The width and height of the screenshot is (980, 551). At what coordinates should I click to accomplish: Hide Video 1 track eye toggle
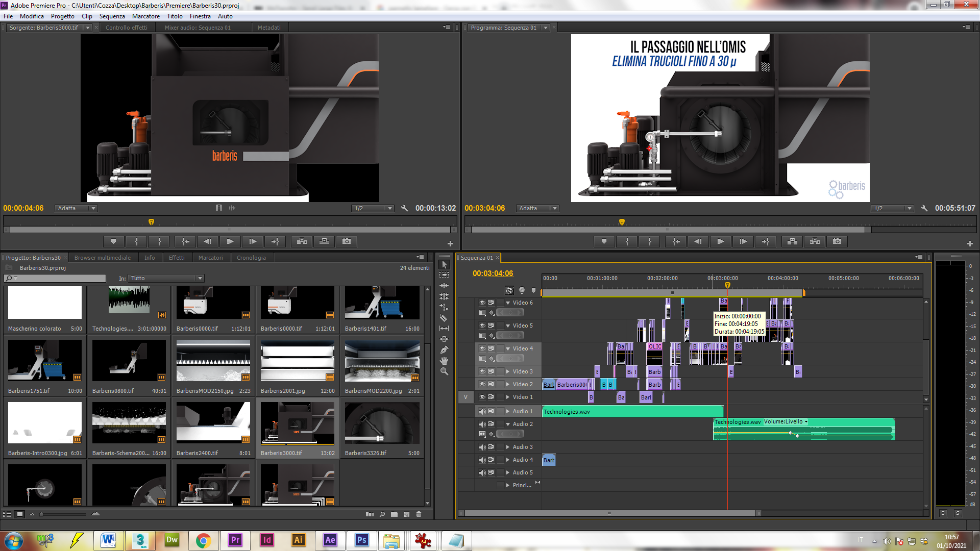tap(482, 397)
